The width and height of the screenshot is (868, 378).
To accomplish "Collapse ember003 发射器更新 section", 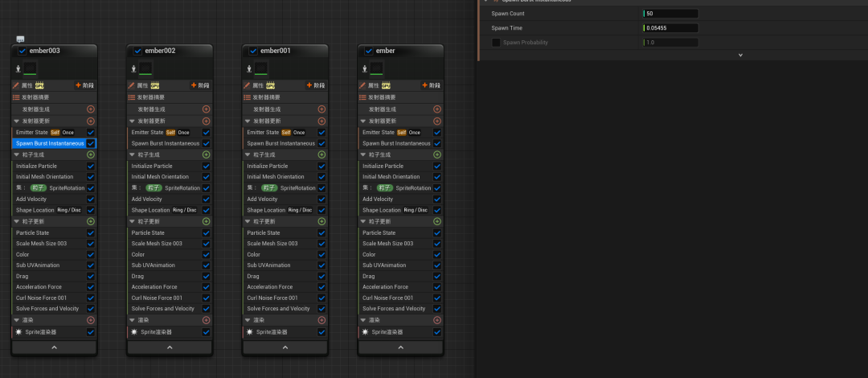I will [x=17, y=121].
